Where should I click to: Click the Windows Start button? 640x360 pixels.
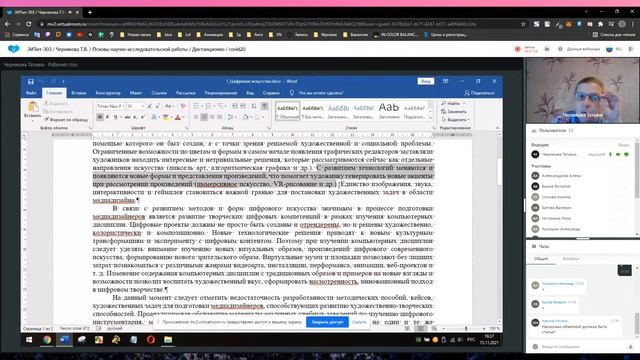(29, 340)
